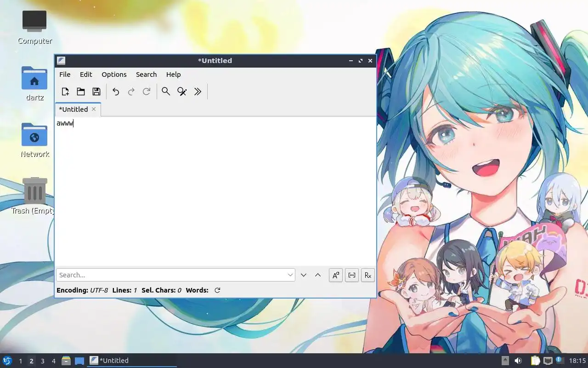Go to next search match arrow
The height and width of the screenshot is (368, 588).
coord(303,275)
